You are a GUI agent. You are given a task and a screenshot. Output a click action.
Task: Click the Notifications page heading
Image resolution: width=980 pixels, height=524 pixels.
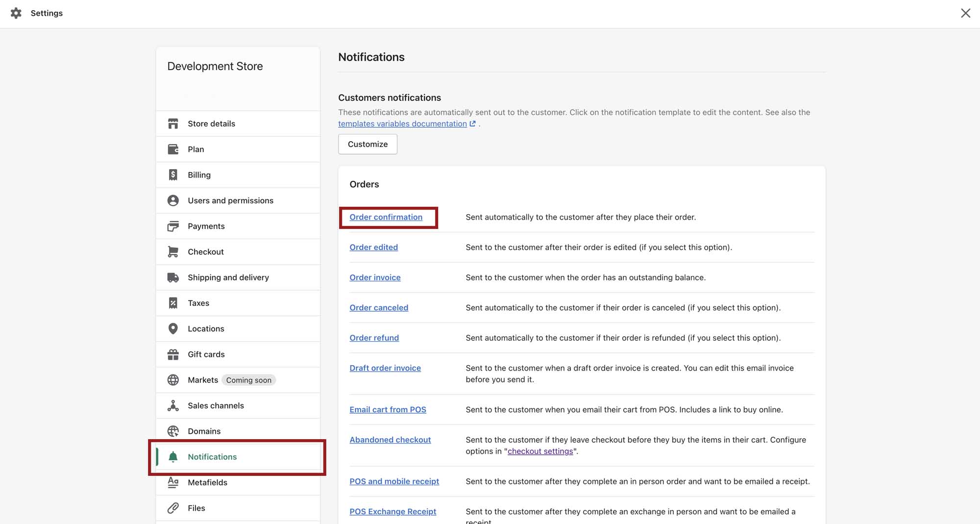[x=371, y=57]
